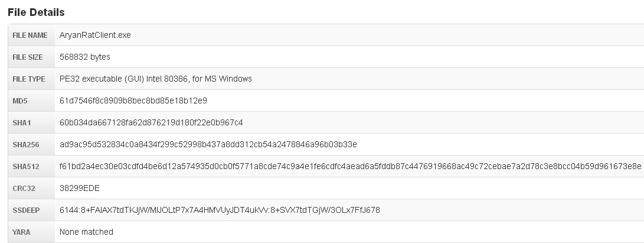Click the MD5 label cell
Viewport: 644px width, 243px height.
(21, 101)
